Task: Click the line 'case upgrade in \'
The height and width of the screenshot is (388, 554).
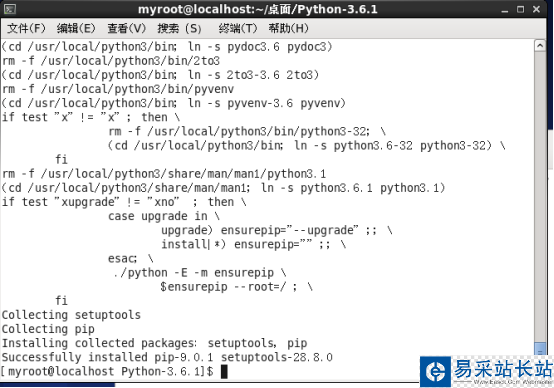Action: 164,216
